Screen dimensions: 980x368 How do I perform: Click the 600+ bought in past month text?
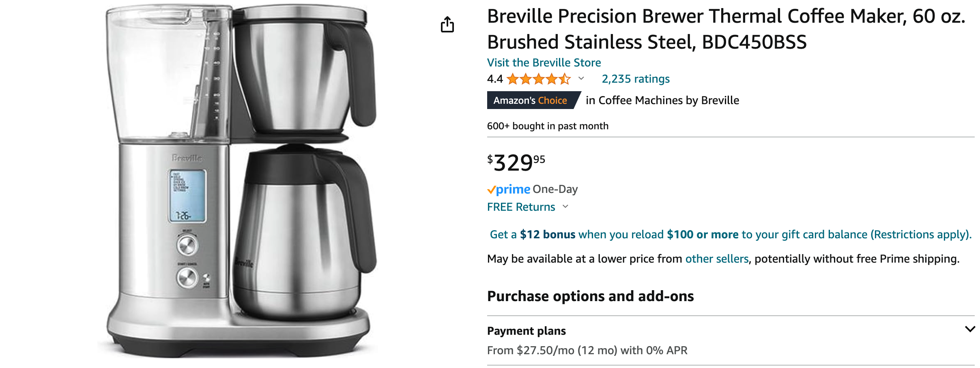click(547, 126)
